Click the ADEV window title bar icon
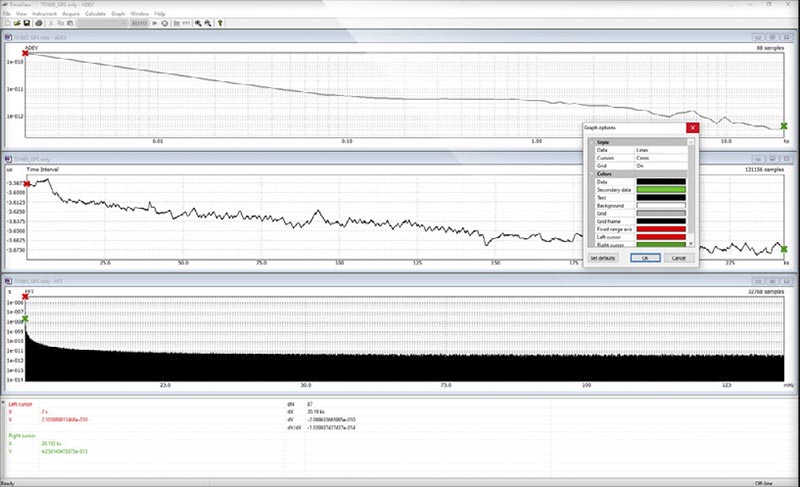800x487 pixels. pos(8,37)
